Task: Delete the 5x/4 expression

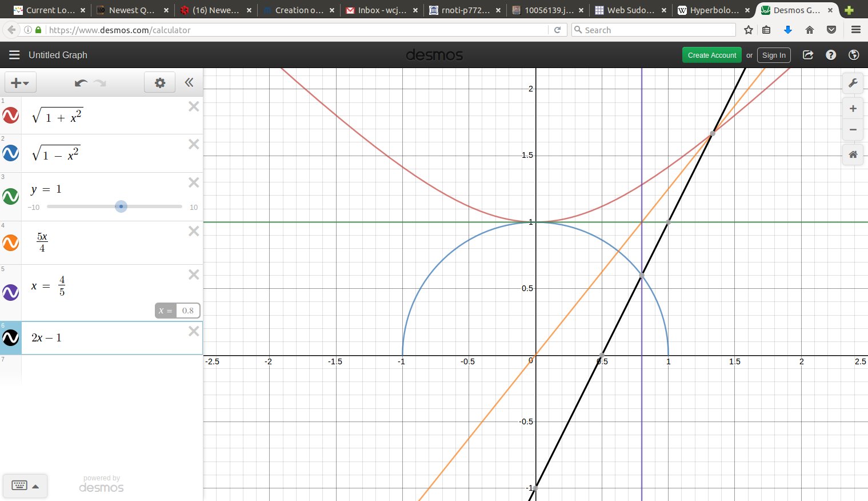Action: (194, 231)
